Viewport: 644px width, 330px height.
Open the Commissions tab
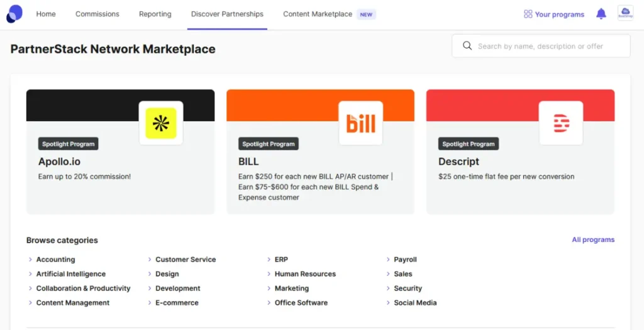click(97, 14)
